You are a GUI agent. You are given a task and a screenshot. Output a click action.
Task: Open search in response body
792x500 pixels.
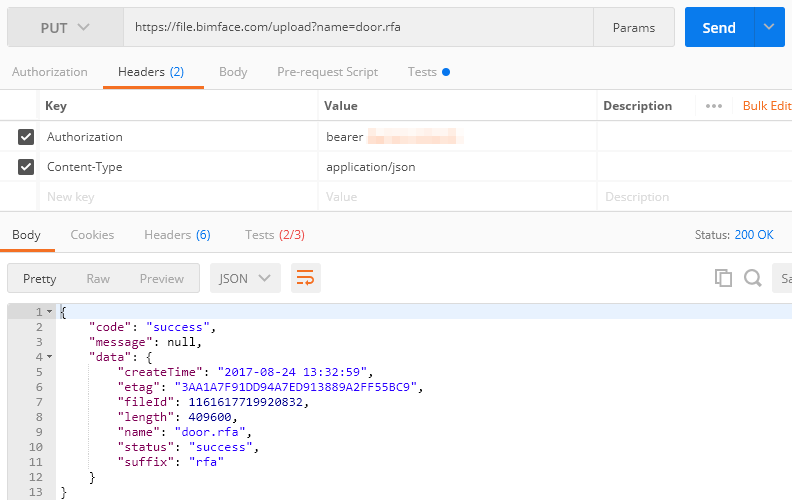pyautogui.click(x=753, y=278)
